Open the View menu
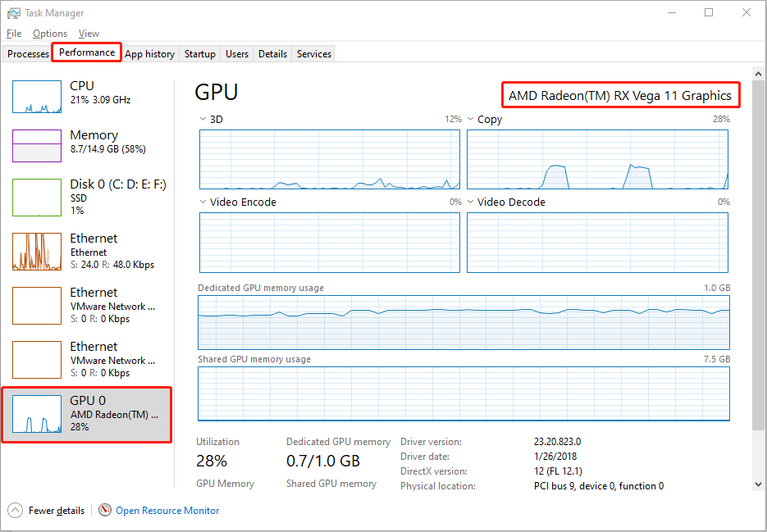The image size is (767, 532). (x=89, y=34)
